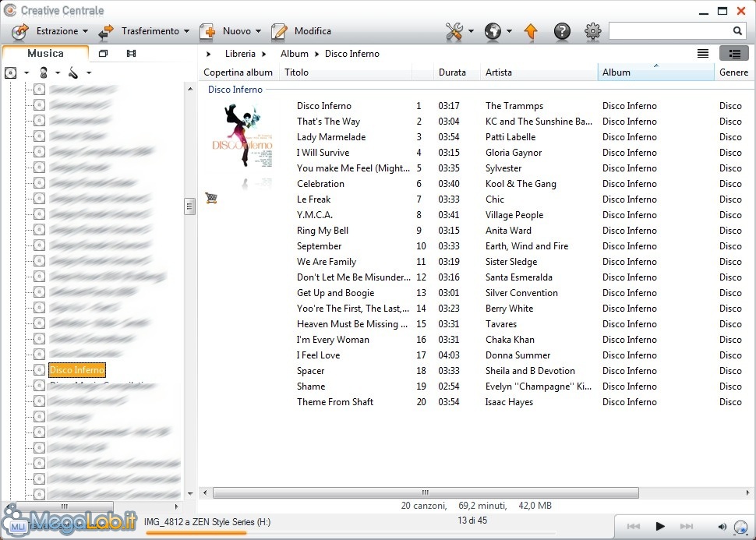Play the current track
Image resolution: width=756 pixels, height=540 pixels.
[x=660, y=526]
